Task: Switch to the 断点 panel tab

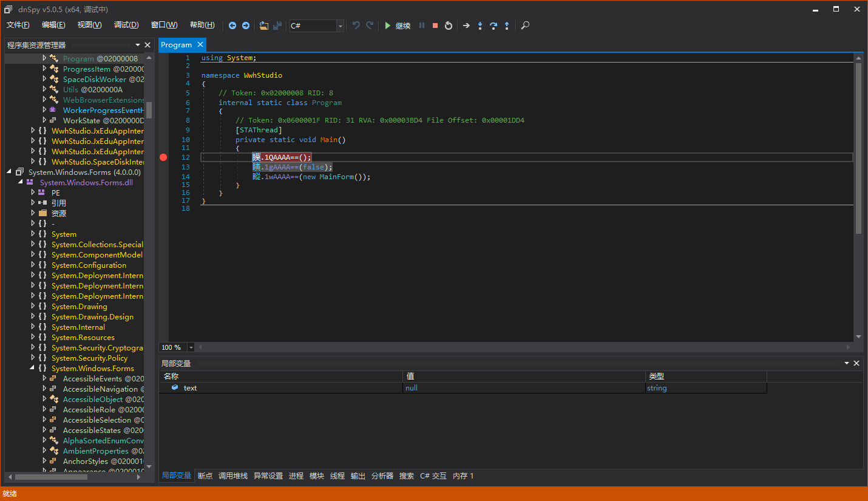Action: point(205,475)
